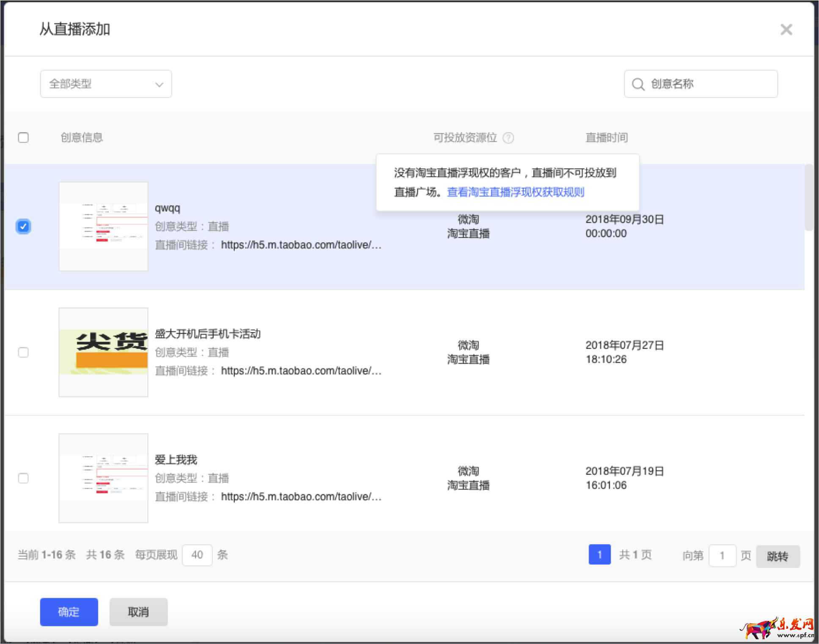Toggle the select-all checkbox in table header
Image resolution: width=819 pixels, height=644 pixels.
point(23,138)
